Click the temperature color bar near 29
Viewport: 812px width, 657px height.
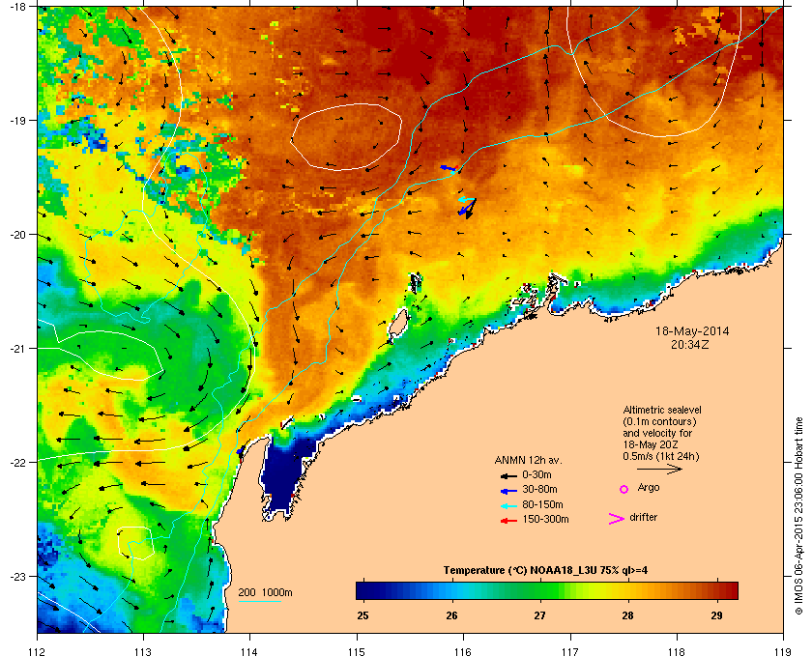point(717,590)
